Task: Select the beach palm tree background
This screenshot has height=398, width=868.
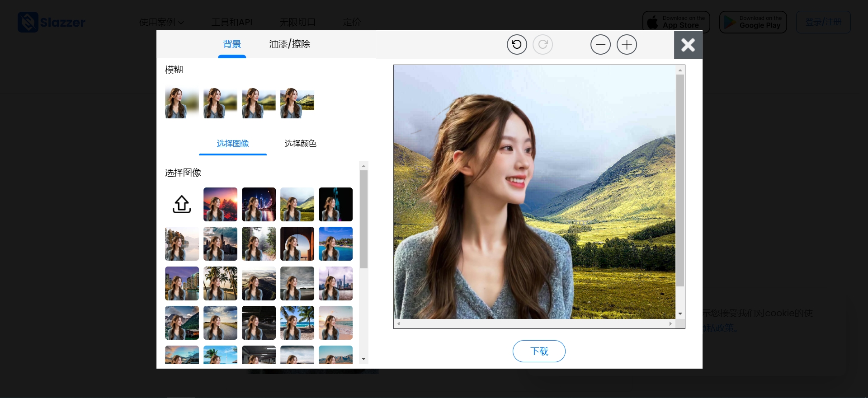Action: pos(297,323)
